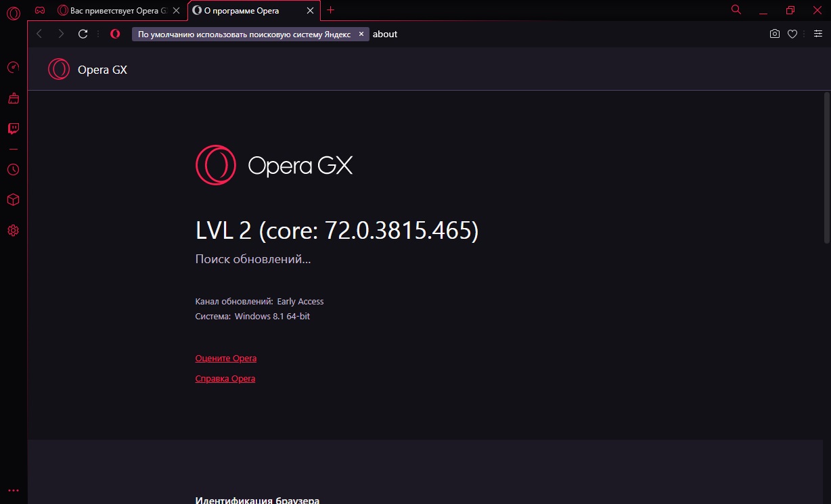831x504 pixels.
Task: Close the 'О программе Opera' tab
Action: tap(310, 11)
